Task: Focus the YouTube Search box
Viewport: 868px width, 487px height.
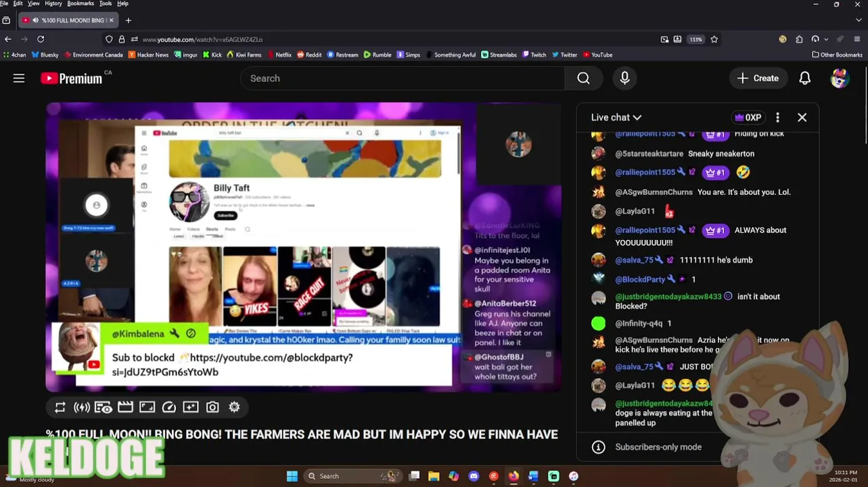Action: 403,78
